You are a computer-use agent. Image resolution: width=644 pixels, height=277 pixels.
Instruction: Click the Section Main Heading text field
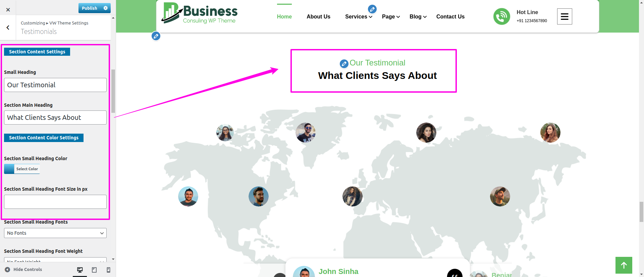[x=55, y=118]
